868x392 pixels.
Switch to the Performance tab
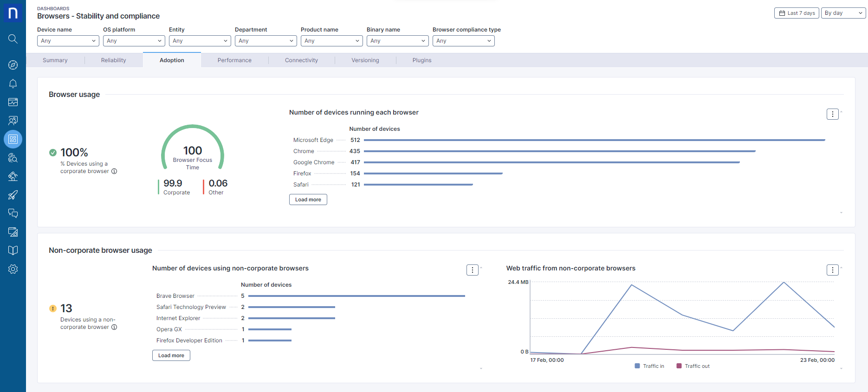234,60
